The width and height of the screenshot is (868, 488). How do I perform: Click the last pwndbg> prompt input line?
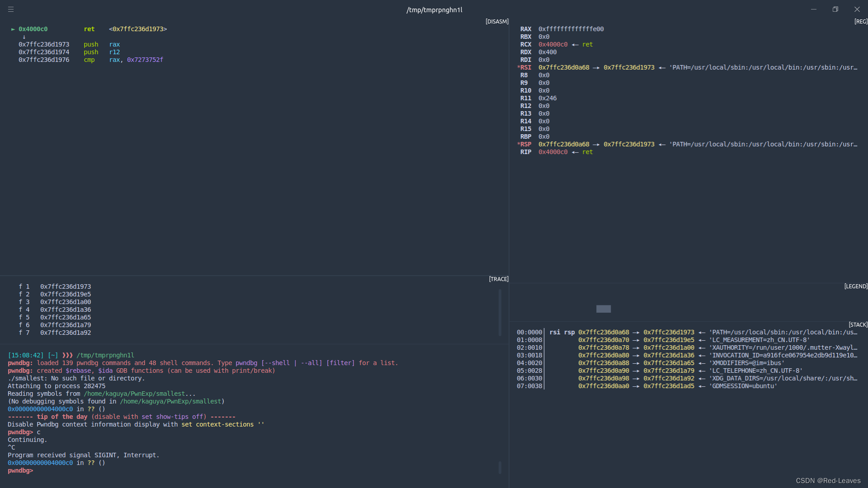[20, 470]
